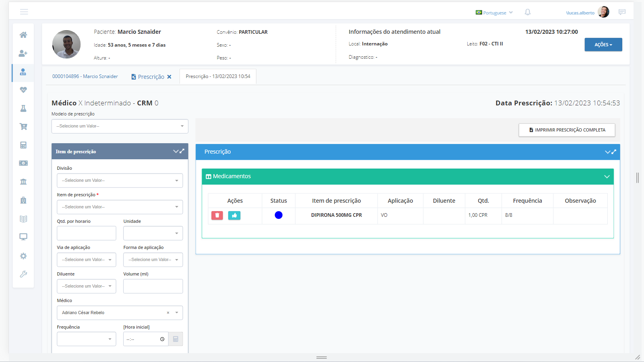Delete the Dipirona 500mg prescription item
This screenshot has height=362, width=644.
(217, 215)
